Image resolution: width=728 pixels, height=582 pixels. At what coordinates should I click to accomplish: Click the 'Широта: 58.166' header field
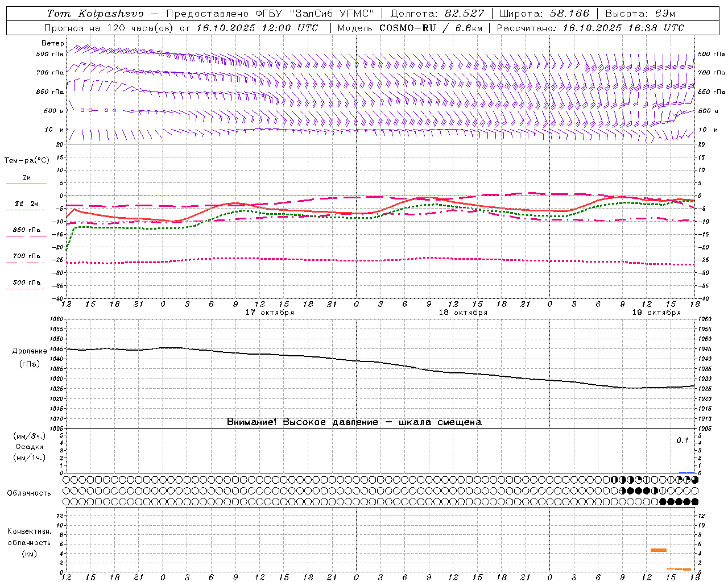[x=544, y=14]
